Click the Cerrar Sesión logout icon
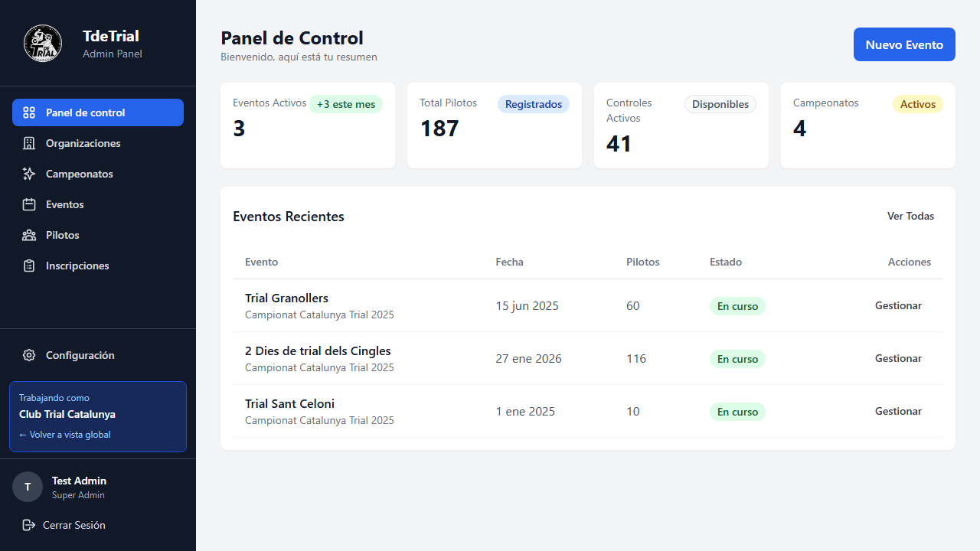This screenshot has width=980, height=551. click(29, 525)
